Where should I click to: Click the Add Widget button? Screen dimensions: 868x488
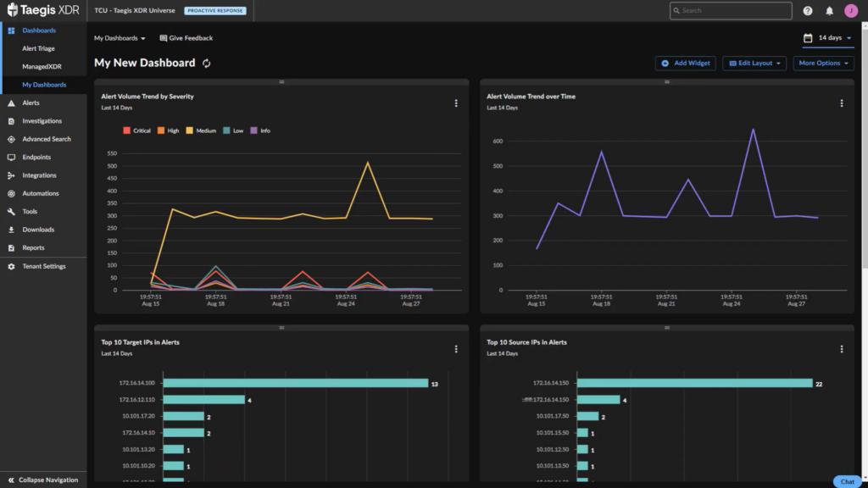click(685, 63)
